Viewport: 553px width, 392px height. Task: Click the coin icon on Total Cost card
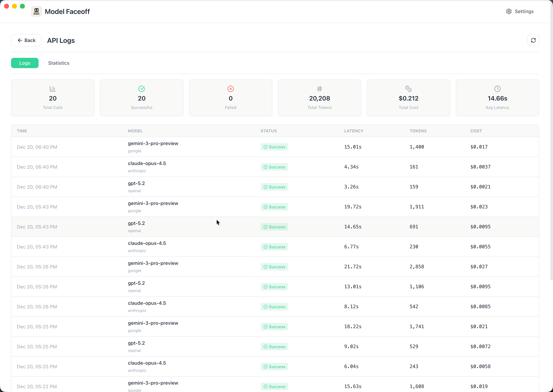coord(408,89)
